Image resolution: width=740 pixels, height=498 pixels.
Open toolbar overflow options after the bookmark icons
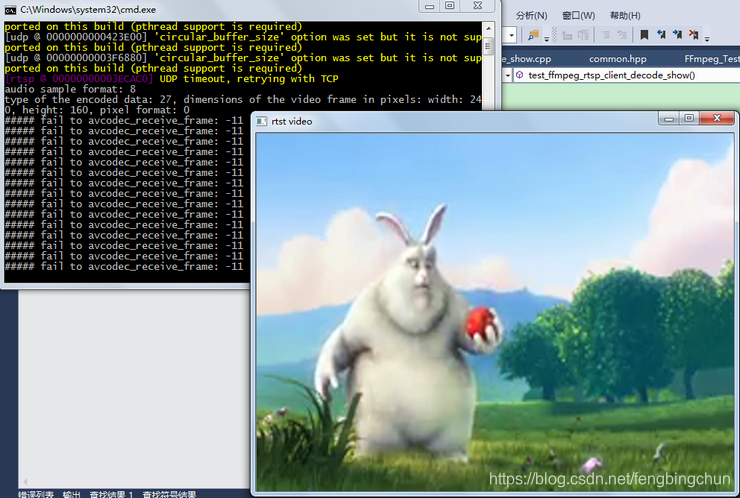[x=706, y=39]
